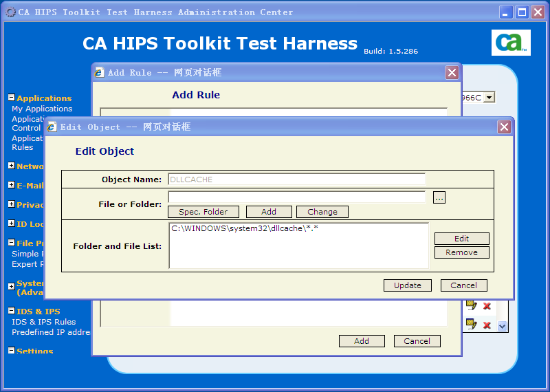Click Cancel in the Add Rule dialog
Image resolution: width=550 pixels, height=392 pixels.
click(417, 341)
